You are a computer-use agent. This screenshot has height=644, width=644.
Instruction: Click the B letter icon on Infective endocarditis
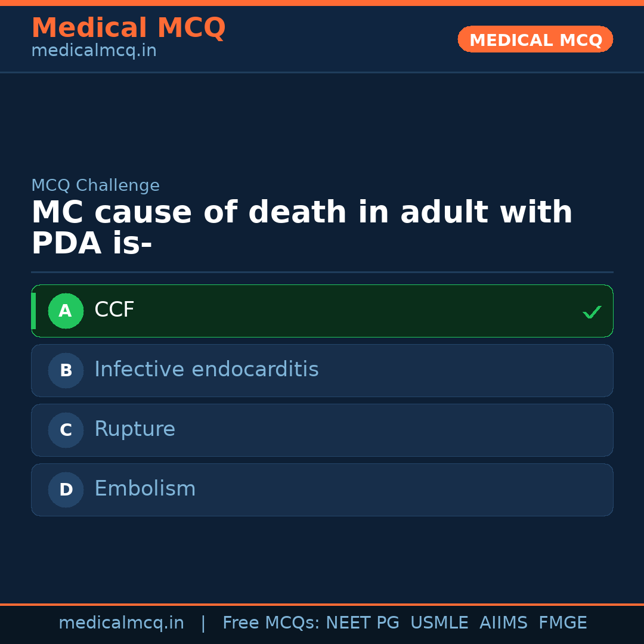coord(66,370)
